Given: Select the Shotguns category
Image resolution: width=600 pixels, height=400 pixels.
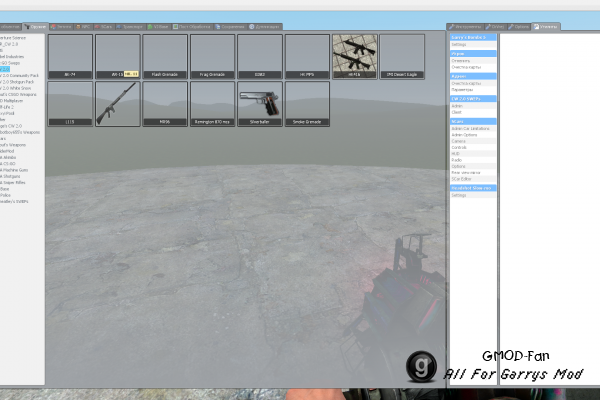Looking at the screenshot, I should click(x=10, y=176).
